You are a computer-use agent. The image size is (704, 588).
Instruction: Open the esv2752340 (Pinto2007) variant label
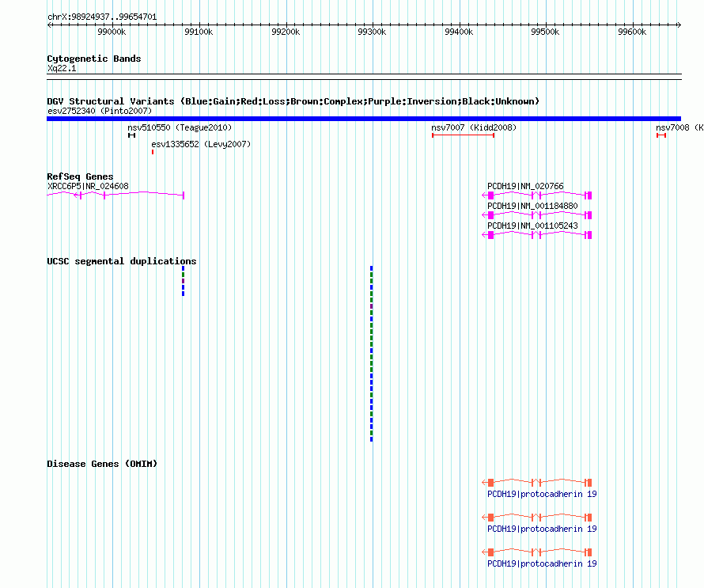[x=100, y=111]
